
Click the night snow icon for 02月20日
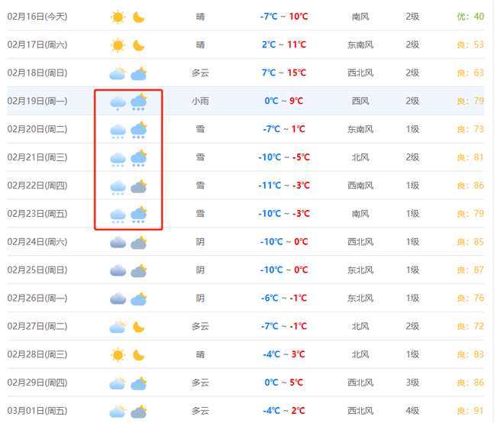coord(139,130)
